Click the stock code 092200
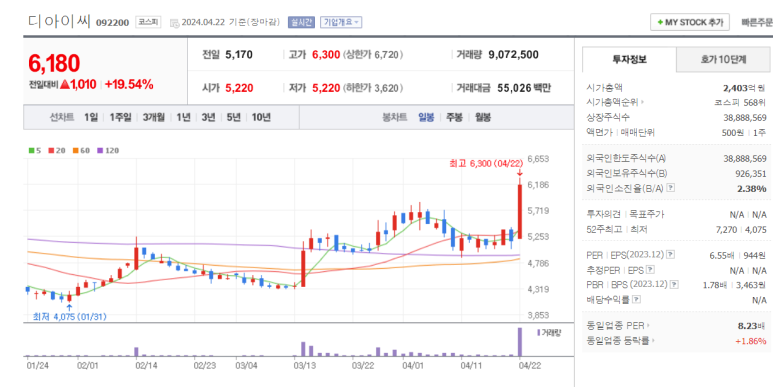The width and height of the screenshot is (773, 387). pyautogui.click(x=112, y=23)
